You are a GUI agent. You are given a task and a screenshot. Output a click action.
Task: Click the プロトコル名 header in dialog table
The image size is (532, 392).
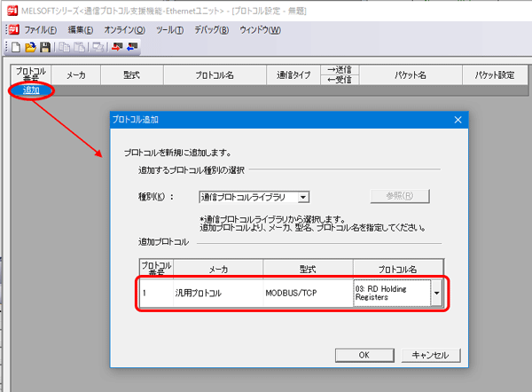(x=398, y=269)
